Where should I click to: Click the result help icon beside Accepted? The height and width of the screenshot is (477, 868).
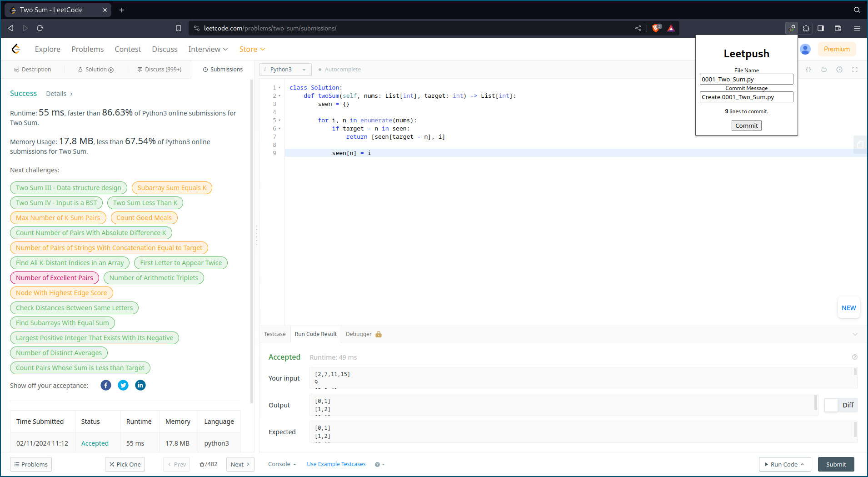pos(854,357)
